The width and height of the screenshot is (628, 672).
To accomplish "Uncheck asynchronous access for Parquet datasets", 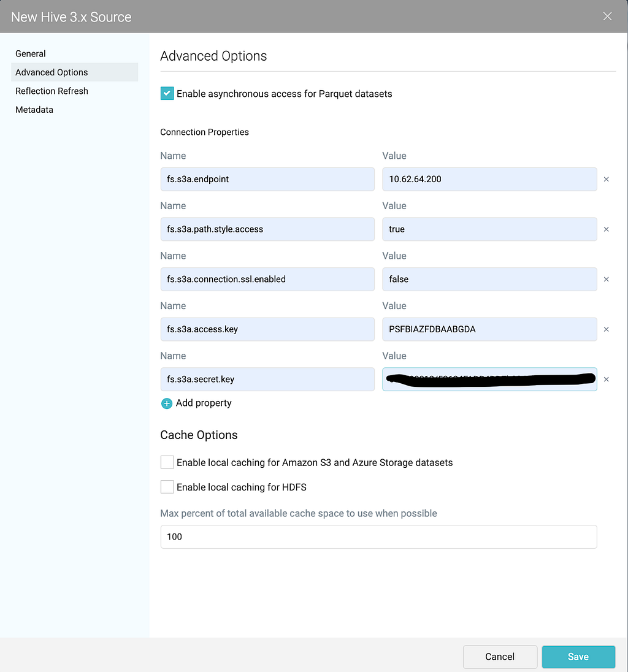I will coord(167,93).
